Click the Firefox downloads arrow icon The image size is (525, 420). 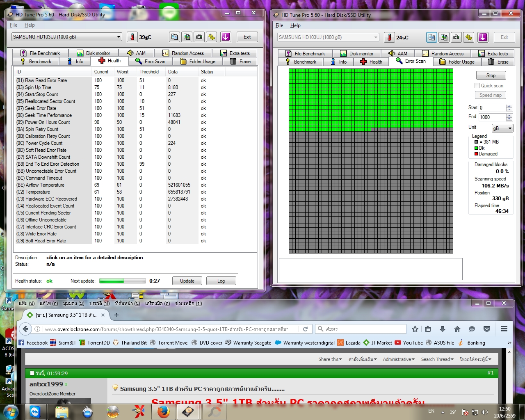(x=443, y=329)
